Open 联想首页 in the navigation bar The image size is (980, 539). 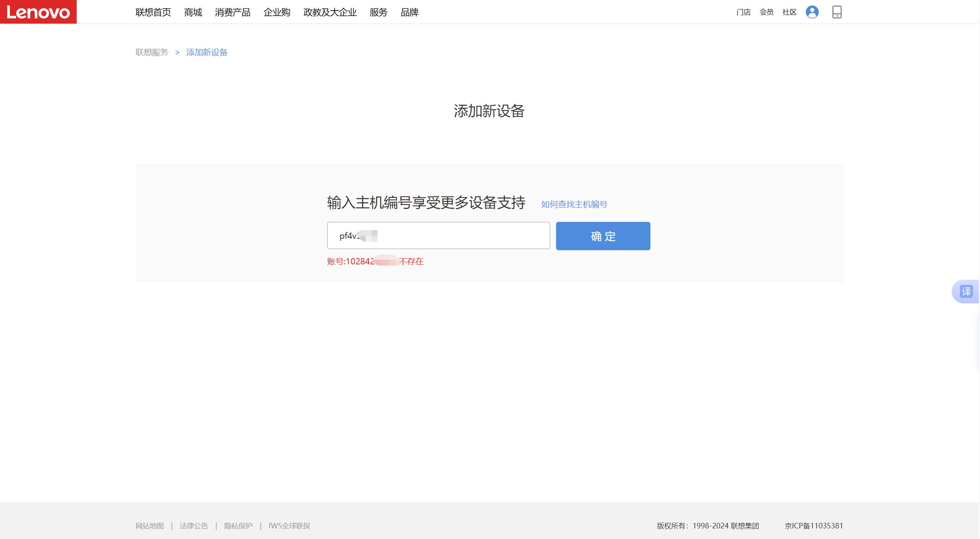[153, 13]
